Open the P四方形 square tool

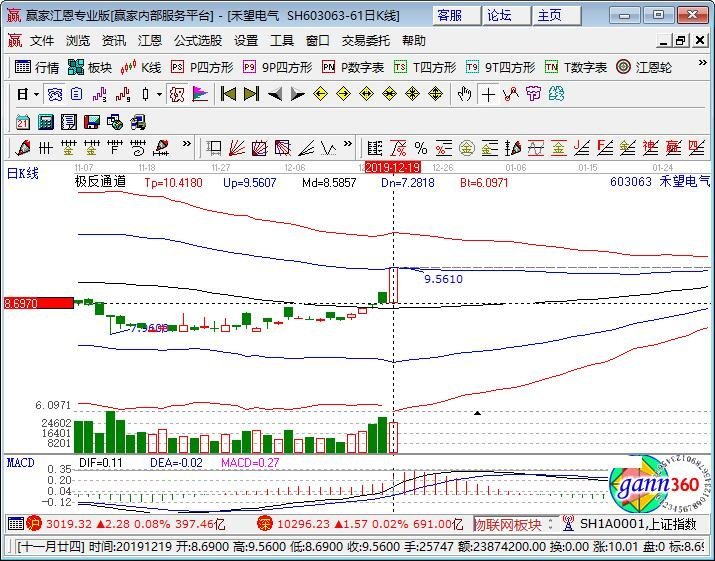(202, 68)
